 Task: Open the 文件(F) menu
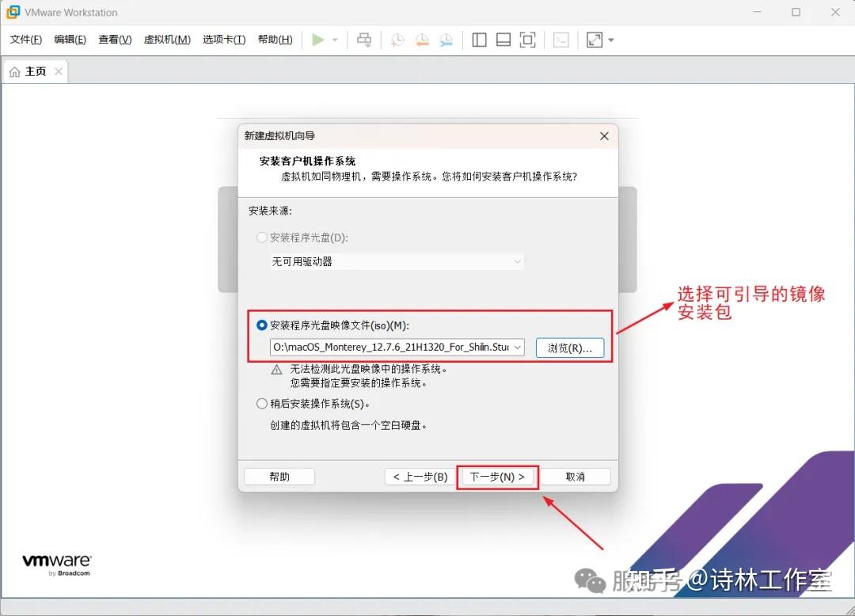(x=25, y=40)
